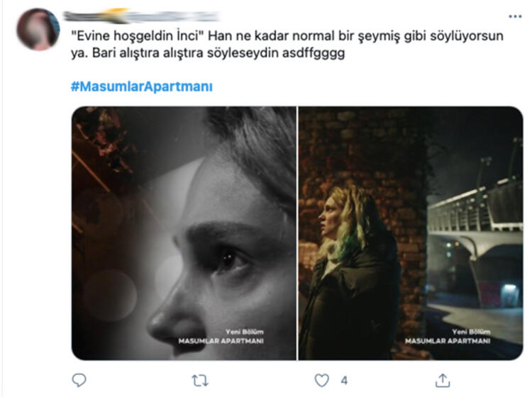This screenshot has height=397, width=532.
Task: Click the white bridge in the right photo
Action: pyautogui.click(x=475, y=217)
